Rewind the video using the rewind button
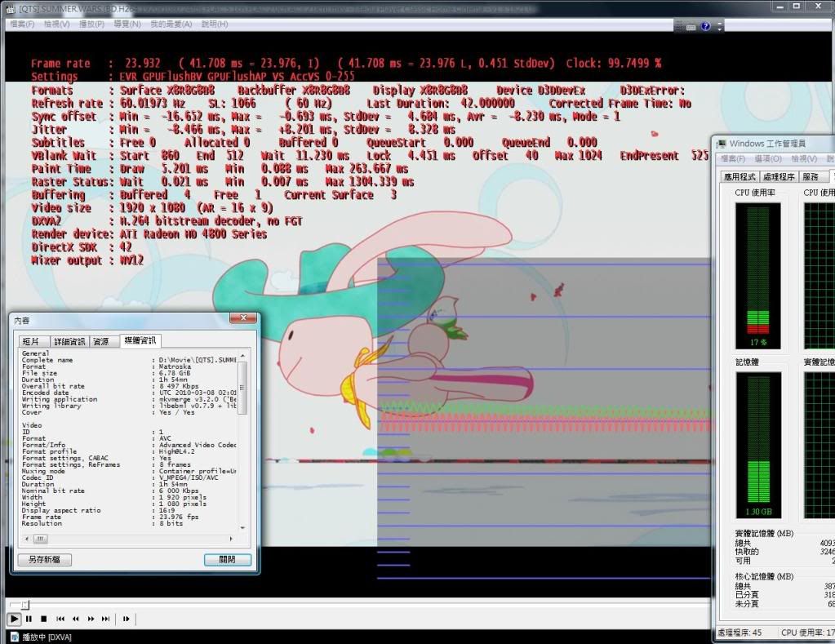835x644 pixels. pyautogui.click(x=76, y=619)
